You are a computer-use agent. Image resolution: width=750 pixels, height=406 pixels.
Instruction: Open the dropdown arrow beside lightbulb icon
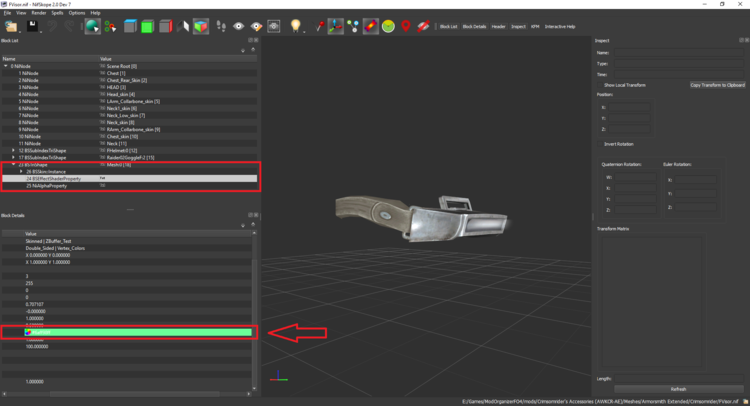[304, 32]
